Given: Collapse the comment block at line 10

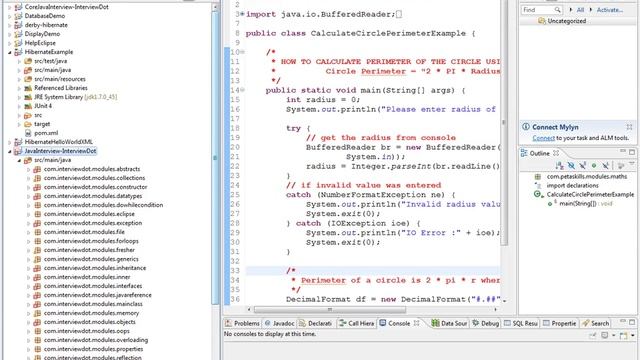Looking at the screenshot, I should click(242, 52).
